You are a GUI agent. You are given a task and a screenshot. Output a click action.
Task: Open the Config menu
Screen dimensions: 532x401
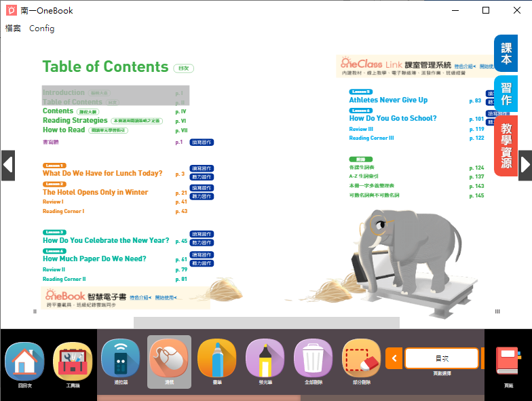tap(42, 28)
